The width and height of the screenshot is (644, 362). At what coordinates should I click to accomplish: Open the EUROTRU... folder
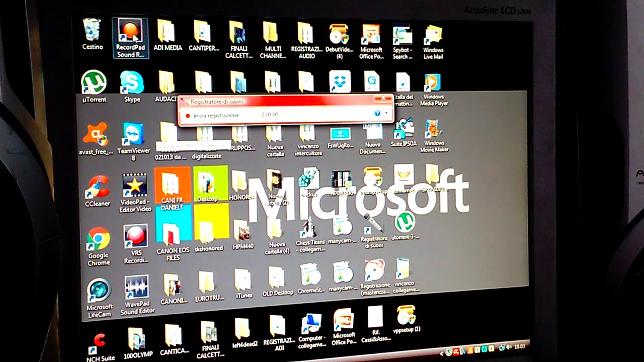point(209,287)
